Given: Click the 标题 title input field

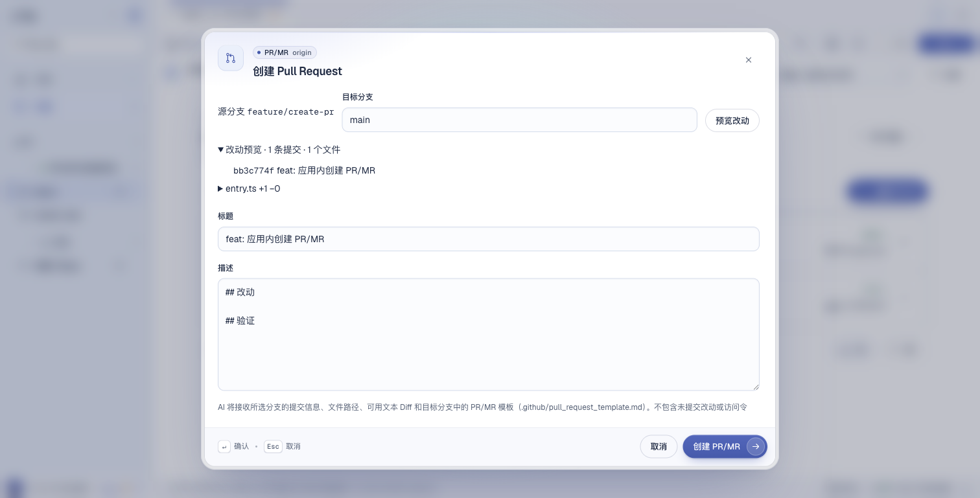Looking at the screenshot, I should (x=488, y=239).
